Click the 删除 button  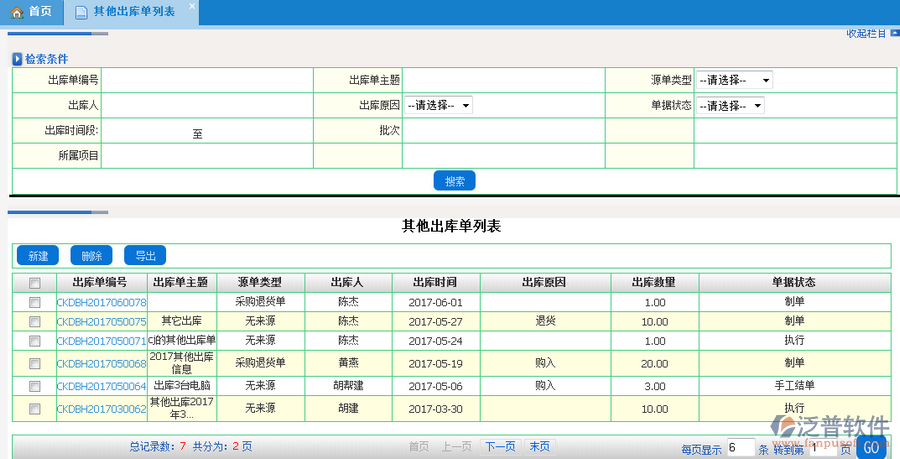(x=91, y=256)
